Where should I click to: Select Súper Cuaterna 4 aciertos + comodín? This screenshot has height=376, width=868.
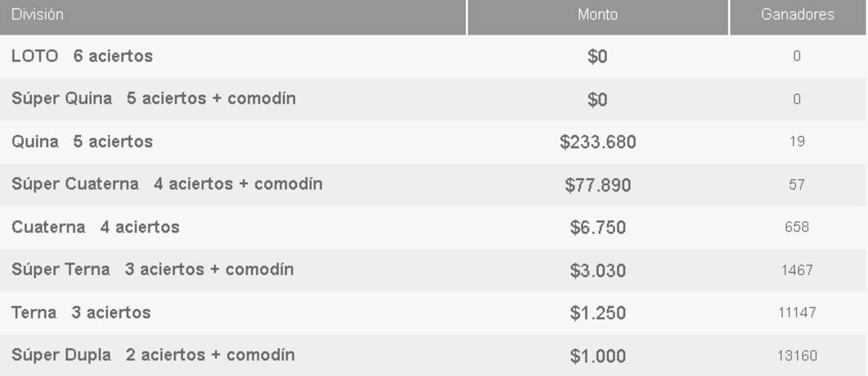point(166,184)
